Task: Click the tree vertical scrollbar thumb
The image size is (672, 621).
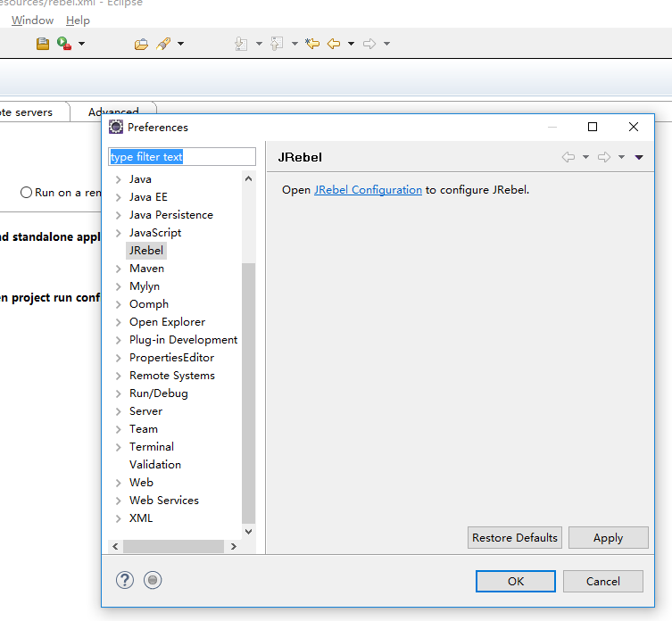Action: pyautogui.click(x=249, y=393)
